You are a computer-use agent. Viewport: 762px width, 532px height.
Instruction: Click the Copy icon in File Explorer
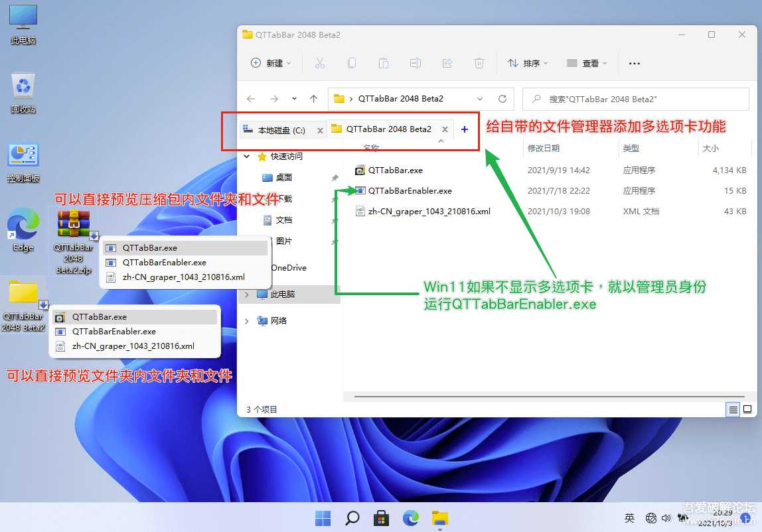pyautogui.click(x=352, y=63)
